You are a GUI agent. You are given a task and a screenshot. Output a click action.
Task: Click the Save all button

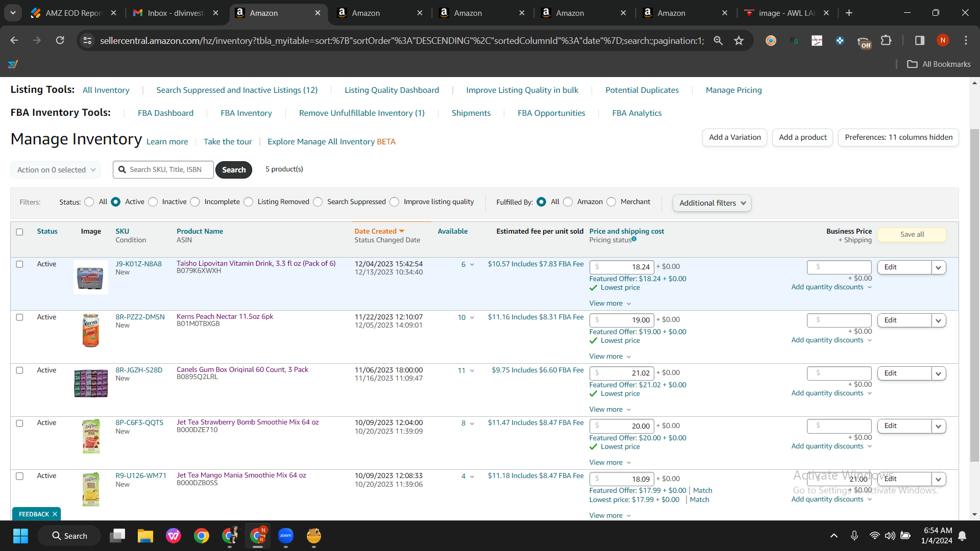pyautogui.click(x=912, y=235)
